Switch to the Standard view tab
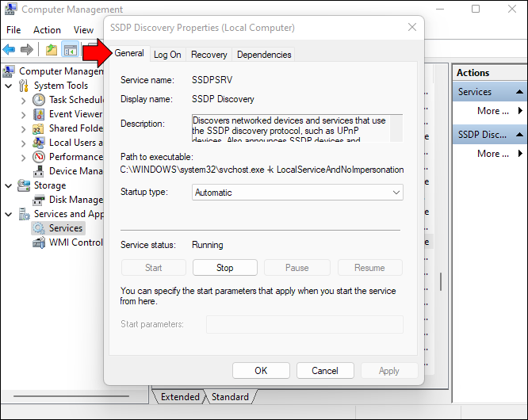The height and width of the screenshot is (420, 528). point(230,397)
